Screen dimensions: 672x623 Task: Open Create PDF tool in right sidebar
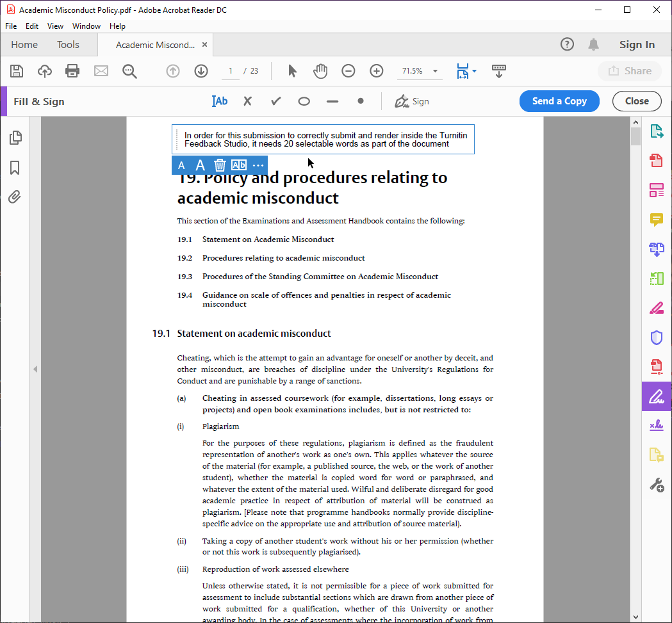click(657, 161)
